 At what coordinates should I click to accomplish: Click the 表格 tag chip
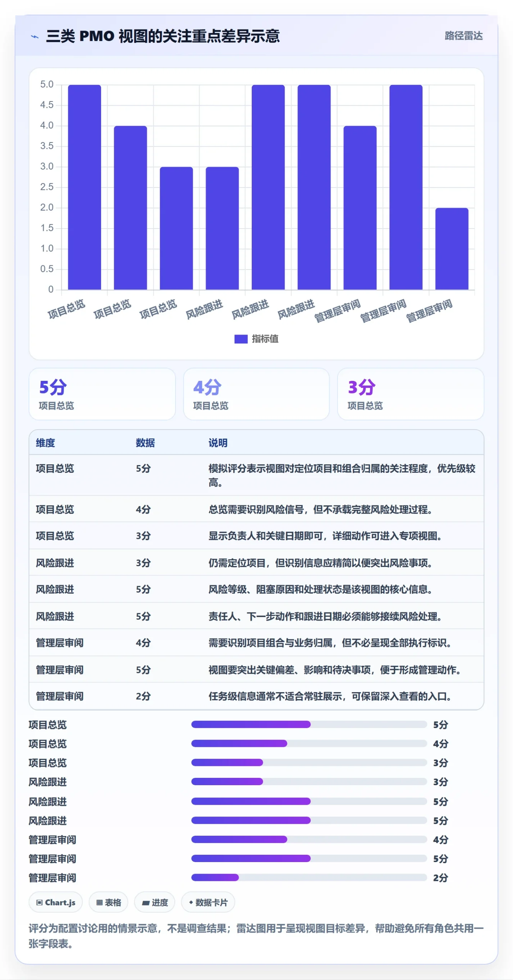(109, 903)
